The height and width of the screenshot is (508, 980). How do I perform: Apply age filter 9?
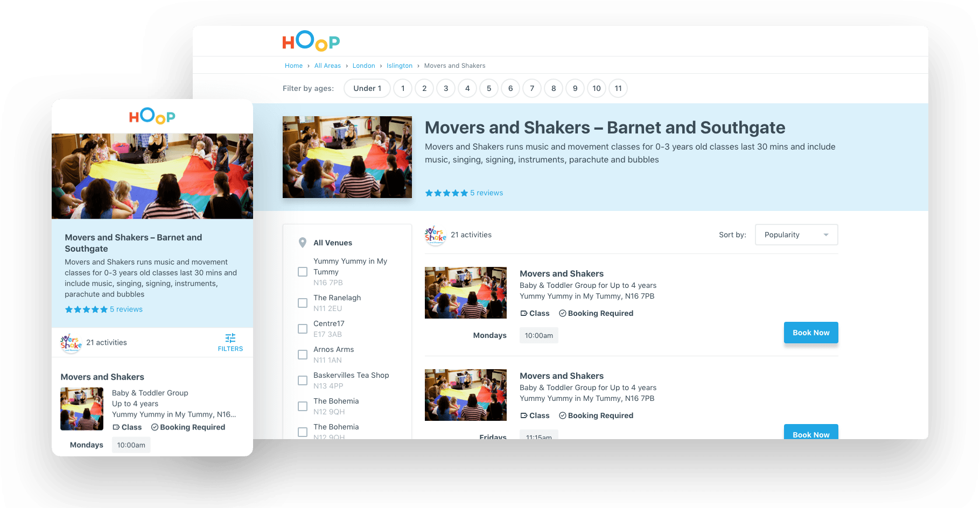[x=575, y=88]
